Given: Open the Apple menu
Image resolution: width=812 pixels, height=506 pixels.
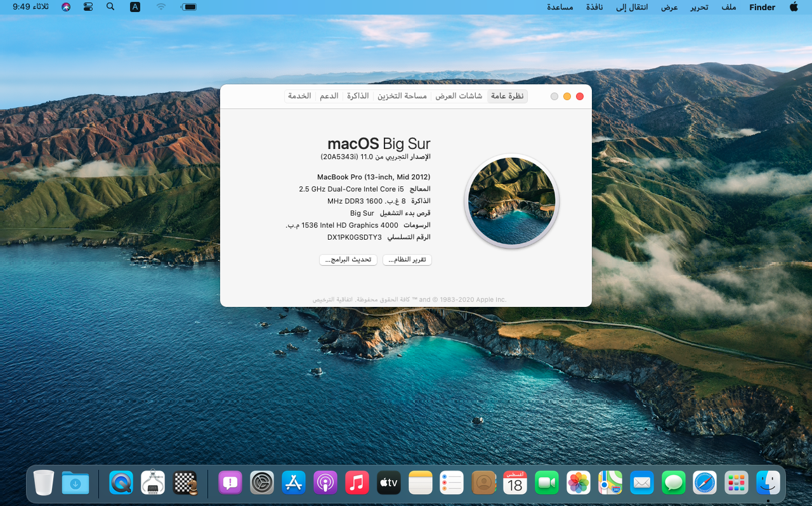Looking at the screenshot, I should (794, 7).
